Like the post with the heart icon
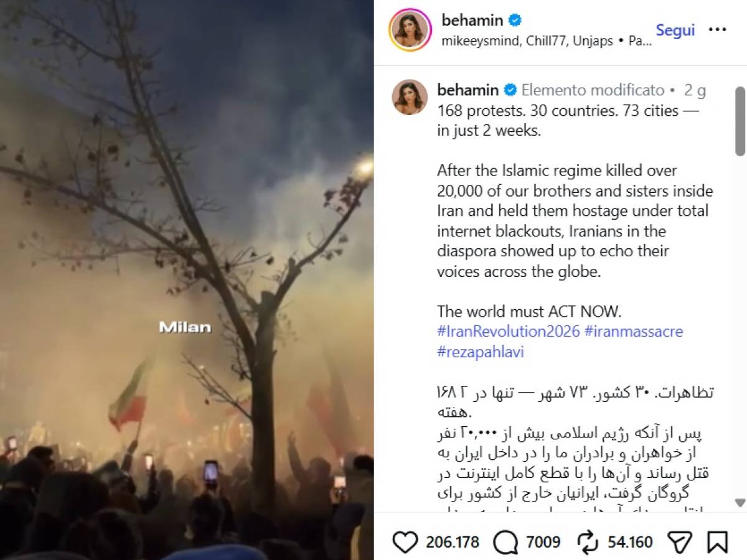This screenshot has height=560, width=747. pyautogui.click(x=405, y=542)
